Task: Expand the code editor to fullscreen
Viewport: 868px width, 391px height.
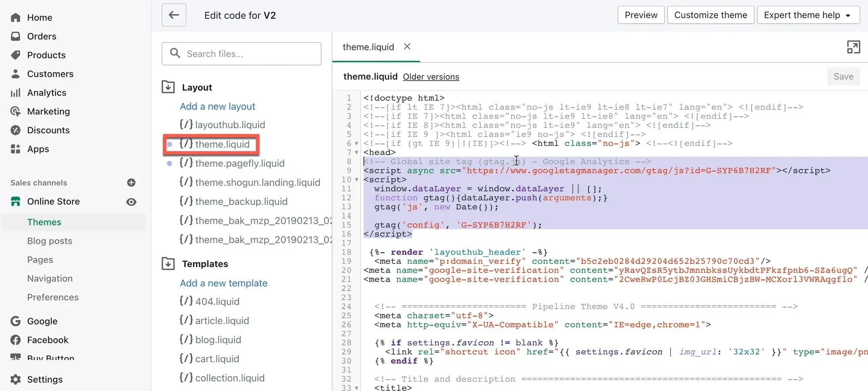Action: (854, 47)
